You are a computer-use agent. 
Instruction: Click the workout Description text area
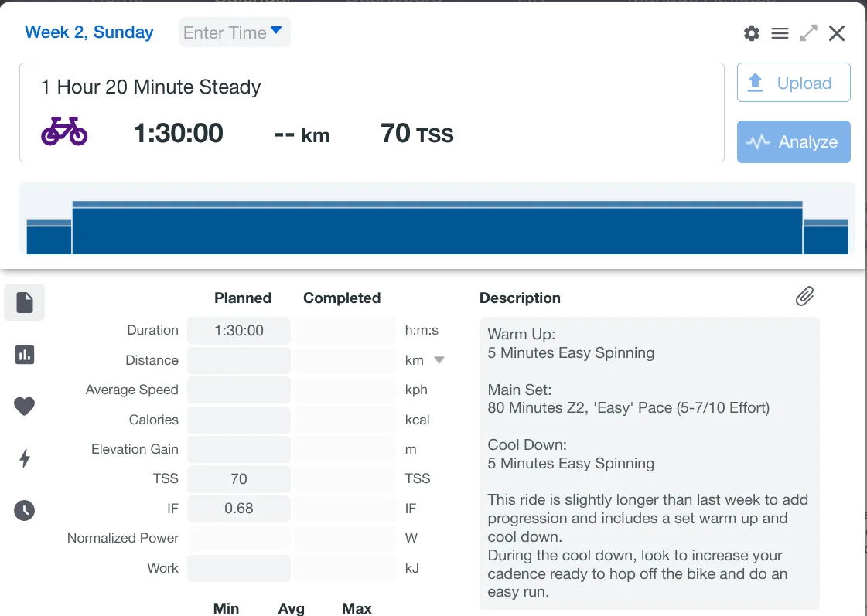(649, 464)
